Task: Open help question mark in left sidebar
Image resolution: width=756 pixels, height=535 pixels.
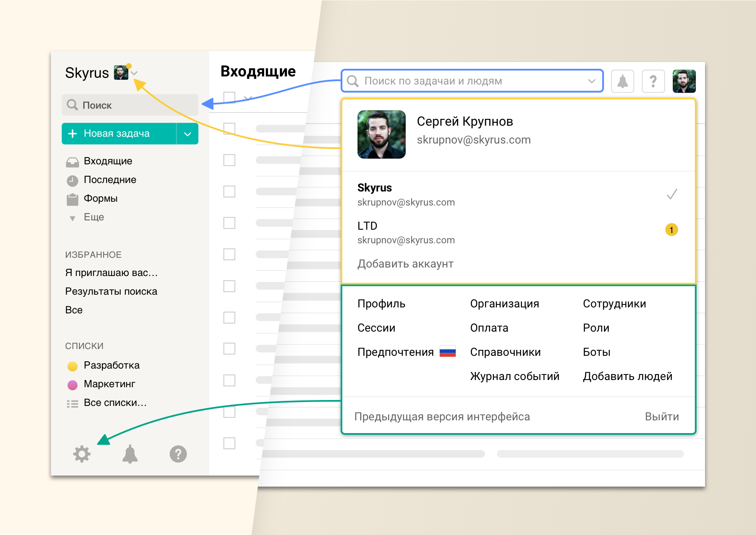Action: click(x=178, y=454)
